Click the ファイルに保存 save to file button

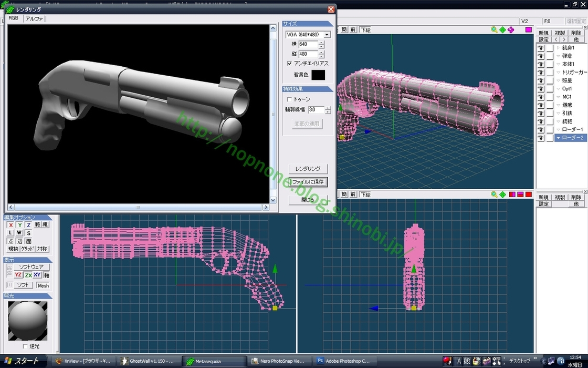point(308,182)
